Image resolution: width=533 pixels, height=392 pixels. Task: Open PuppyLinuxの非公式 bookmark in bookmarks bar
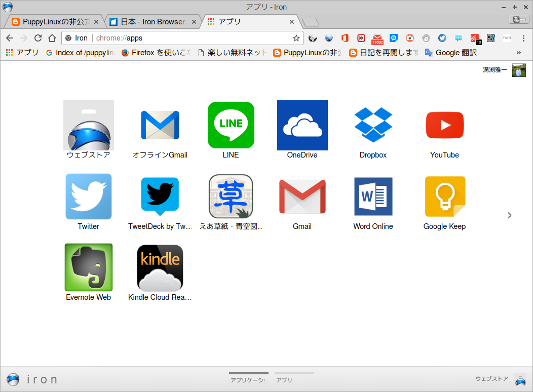click(x=308, y=53)
